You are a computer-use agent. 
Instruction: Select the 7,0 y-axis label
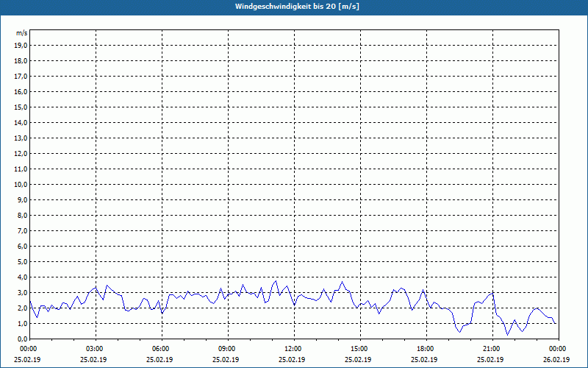tap(22, 230)
